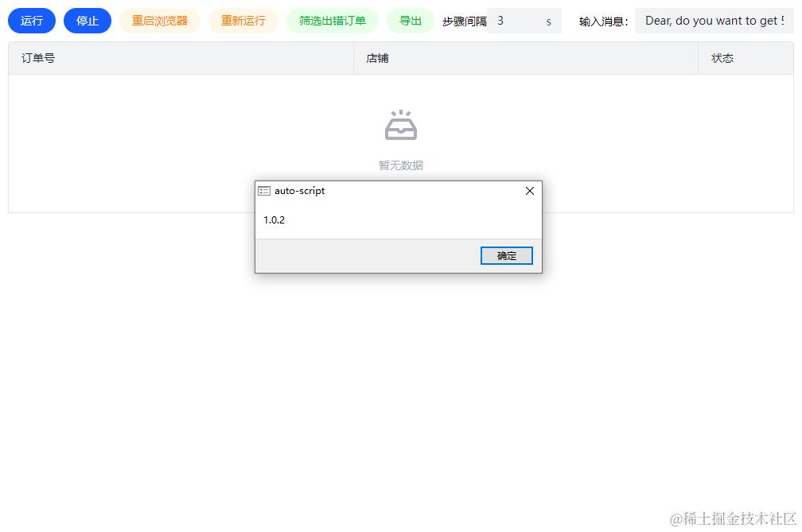Screen dimensions: 802x532
Task: Select the 店铺 column header
Action: click(x=526, y=58)
